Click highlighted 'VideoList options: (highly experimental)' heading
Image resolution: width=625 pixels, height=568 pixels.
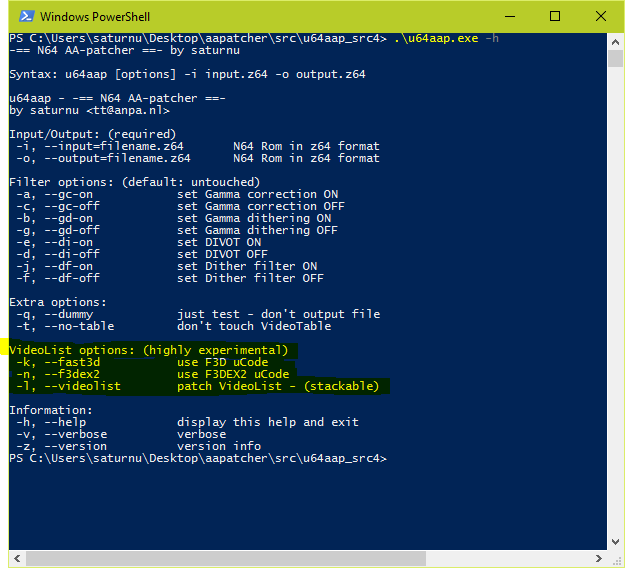pos(149,350)
